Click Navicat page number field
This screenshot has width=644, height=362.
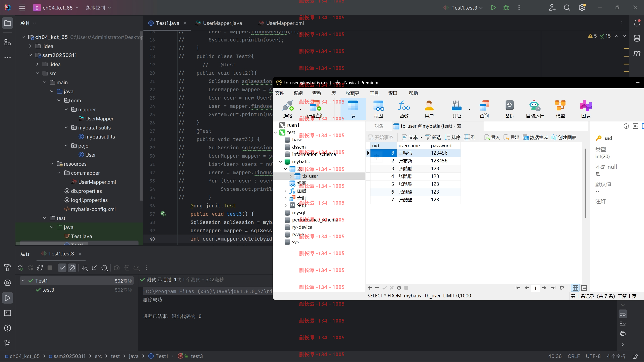click(535, 288)
